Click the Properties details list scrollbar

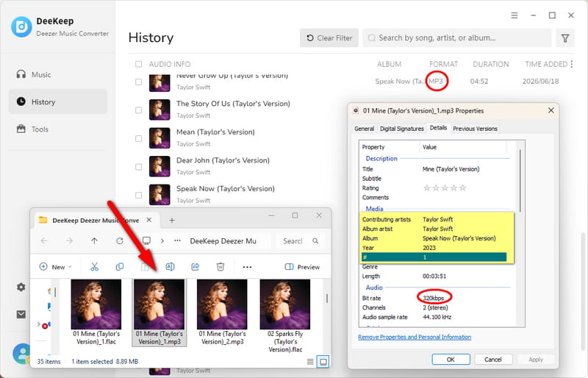[x=520, y=180]
